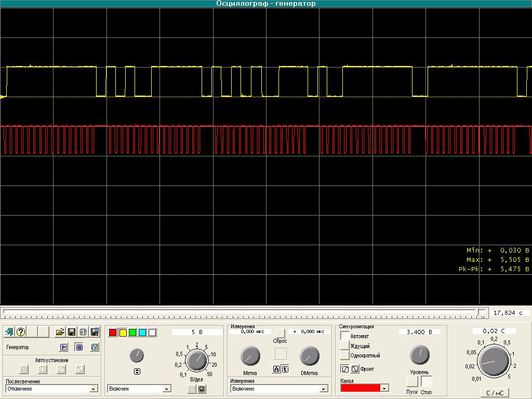Stop the generator with the square icon
The width and height of the screenshot is (532, 399).
(x=79, y=347)
